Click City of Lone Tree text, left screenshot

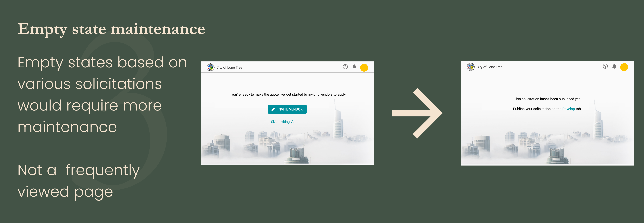pos(229,68)
